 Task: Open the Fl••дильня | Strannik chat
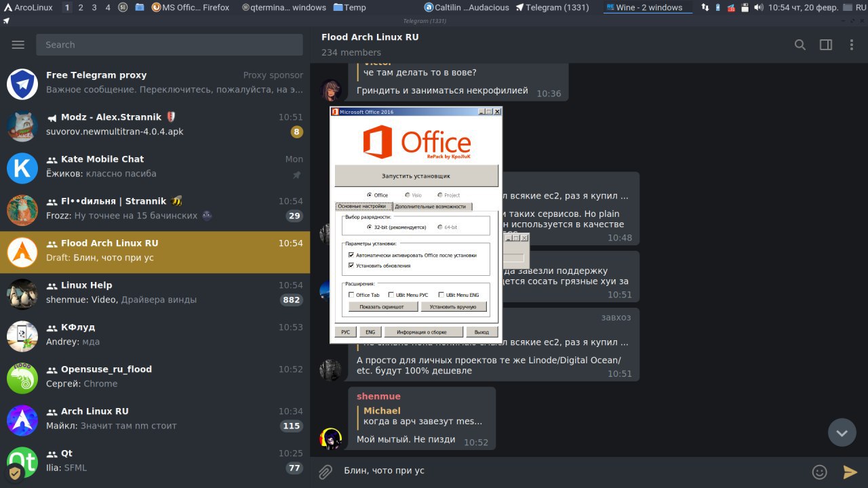155,210
